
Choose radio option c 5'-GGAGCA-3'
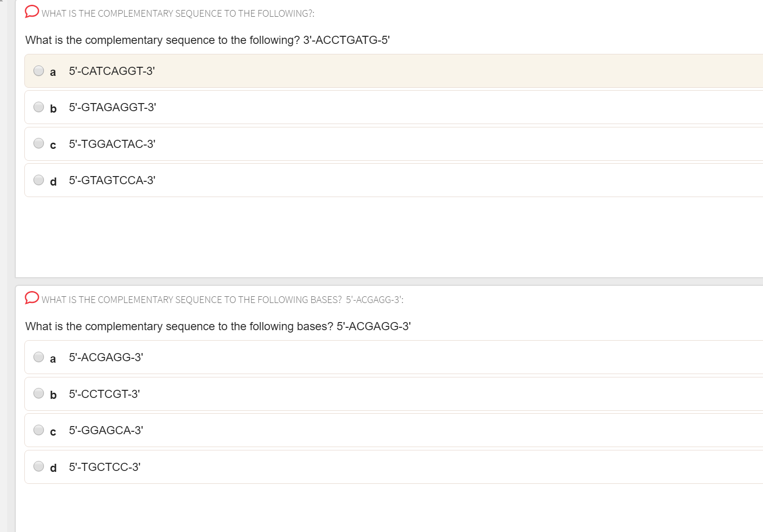click(39, 430)
